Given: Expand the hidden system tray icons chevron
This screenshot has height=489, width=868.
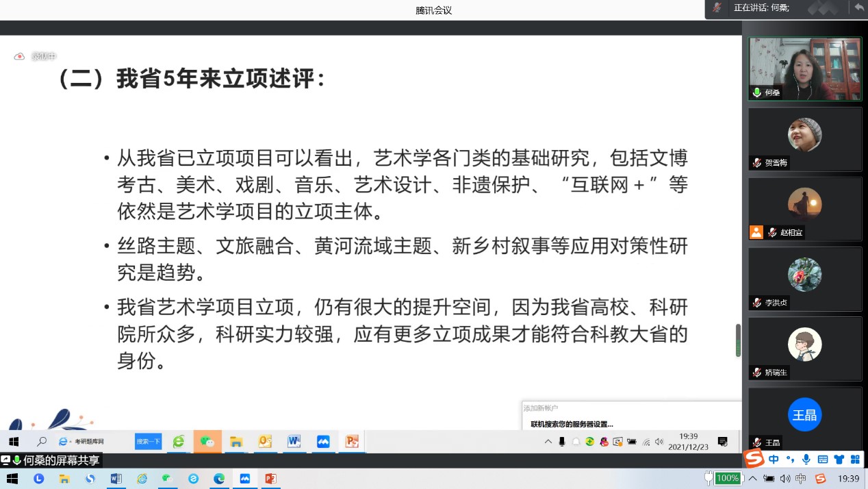Looking at the screenshot, I should [x=753, y=479].
